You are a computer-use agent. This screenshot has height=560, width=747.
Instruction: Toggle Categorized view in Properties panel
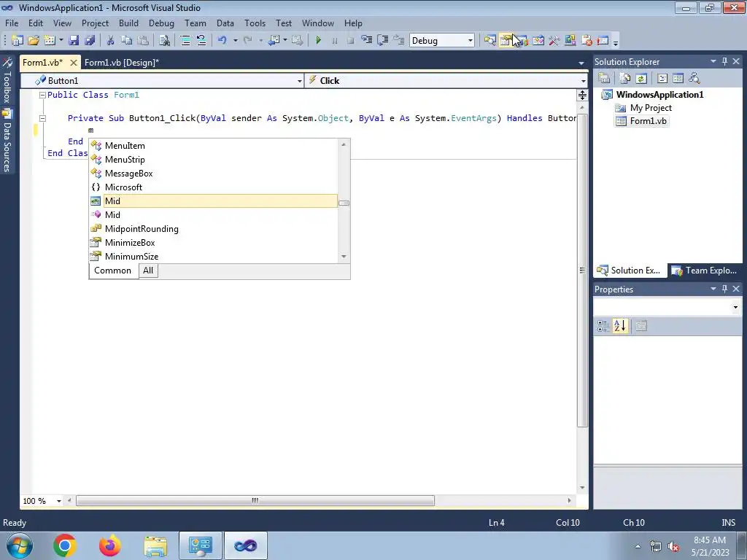tap(603, 326)
